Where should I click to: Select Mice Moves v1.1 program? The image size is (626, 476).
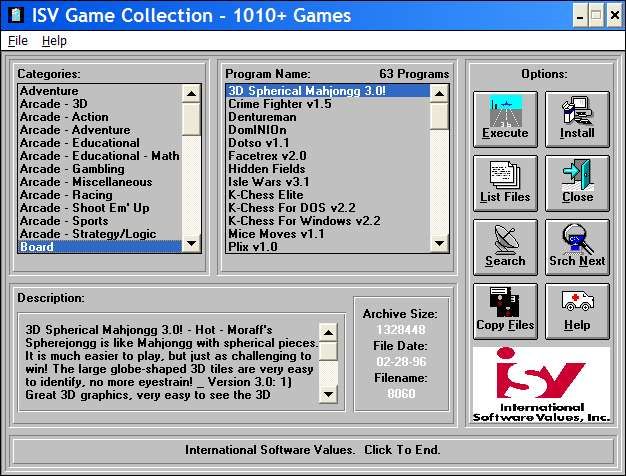coord(328,234)
